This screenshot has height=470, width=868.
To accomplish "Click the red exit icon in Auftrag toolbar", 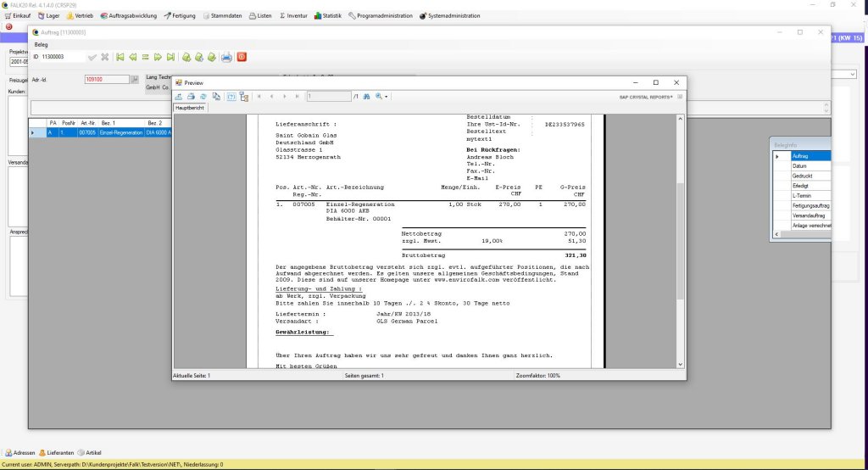I will point(242,57).
